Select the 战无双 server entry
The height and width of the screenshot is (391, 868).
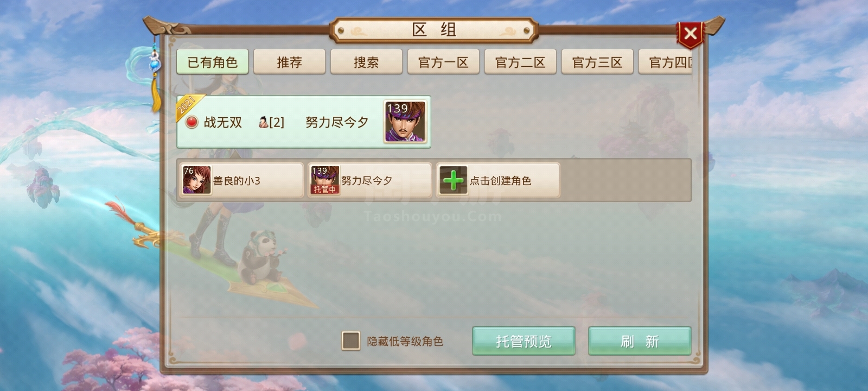[303, 122]
